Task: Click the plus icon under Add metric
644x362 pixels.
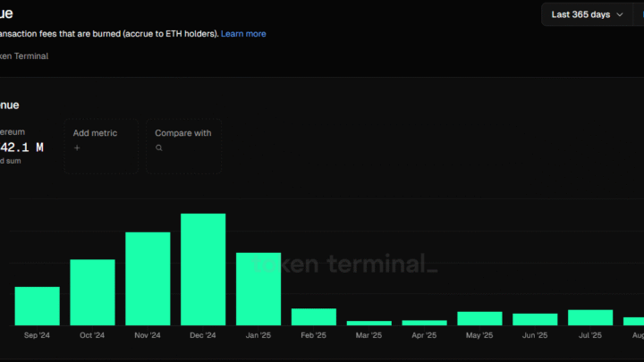Action: pyautogui.click(x=77, y=147)
